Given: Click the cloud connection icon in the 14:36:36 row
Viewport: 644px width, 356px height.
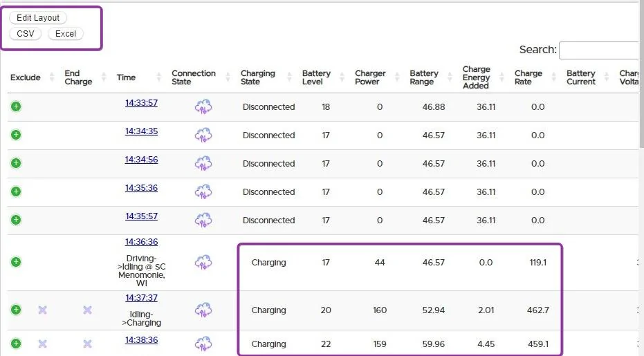Looking at the screenshot, I should coord(203,263).
